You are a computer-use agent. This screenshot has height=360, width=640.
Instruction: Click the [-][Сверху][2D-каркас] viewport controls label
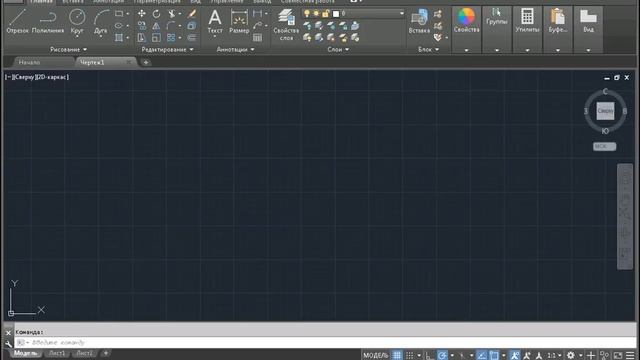[37, 77]
